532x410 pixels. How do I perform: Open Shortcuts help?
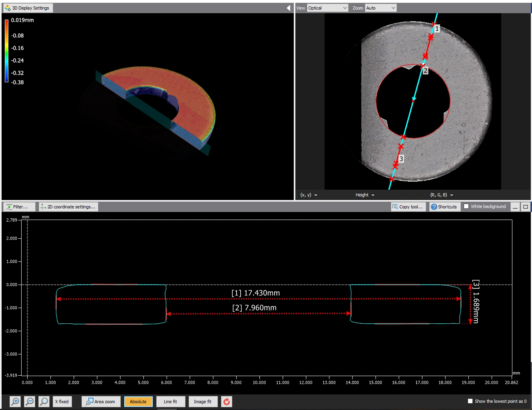[x=444, y=207]
